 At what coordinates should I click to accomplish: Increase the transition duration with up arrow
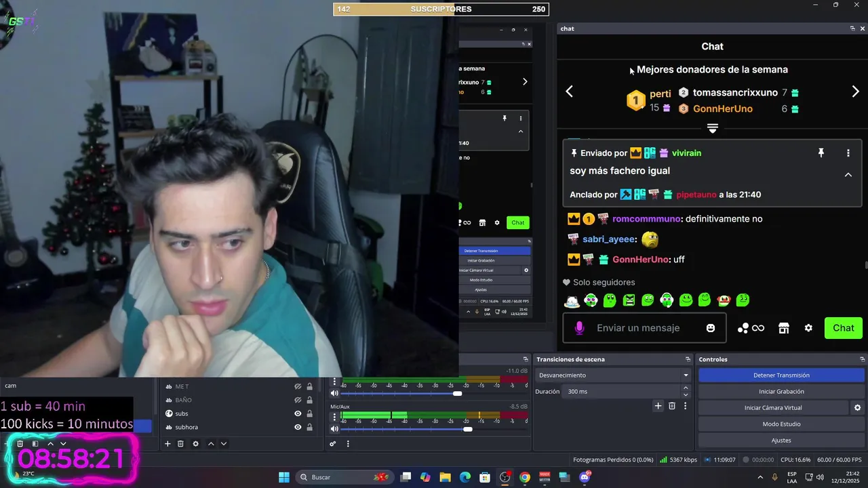click(686, 388)
